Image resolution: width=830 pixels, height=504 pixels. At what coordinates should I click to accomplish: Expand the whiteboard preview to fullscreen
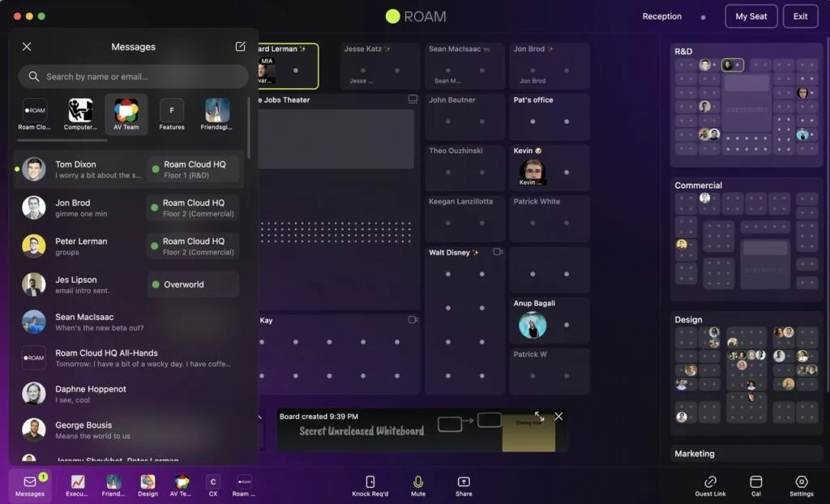(x=539, y=416)
